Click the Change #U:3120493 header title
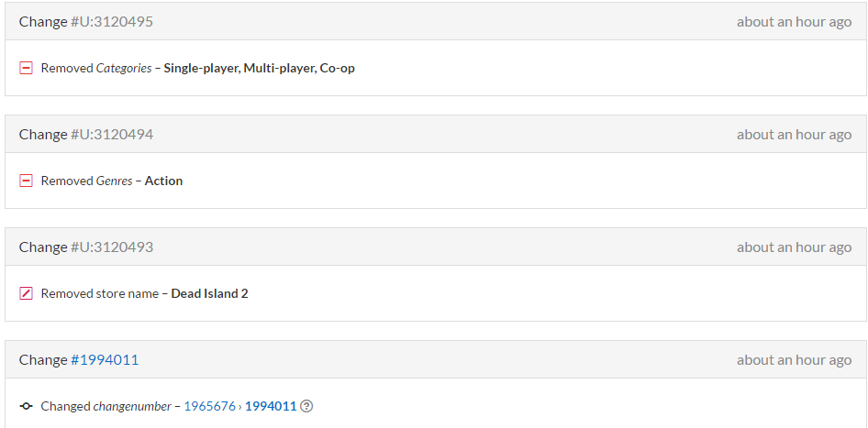Image resolution: width=868 pixels, height=428 pixels. click(x=86, y=247)
